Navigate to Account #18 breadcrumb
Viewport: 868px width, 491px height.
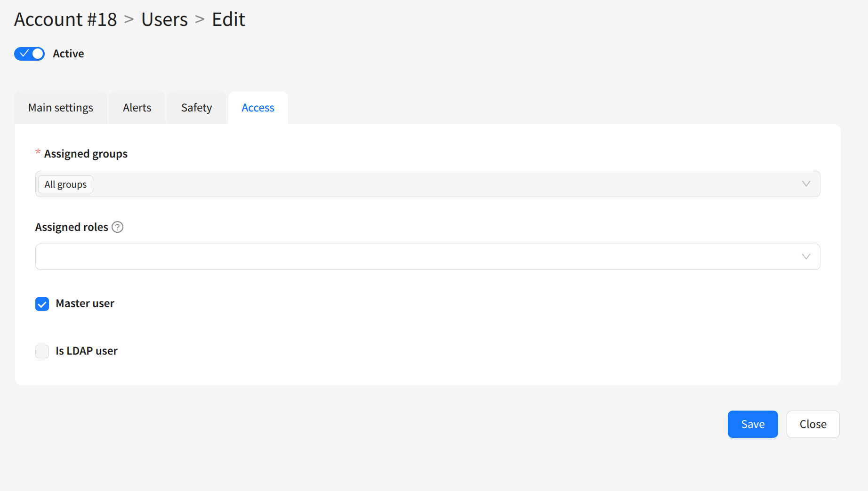point(65,20)
